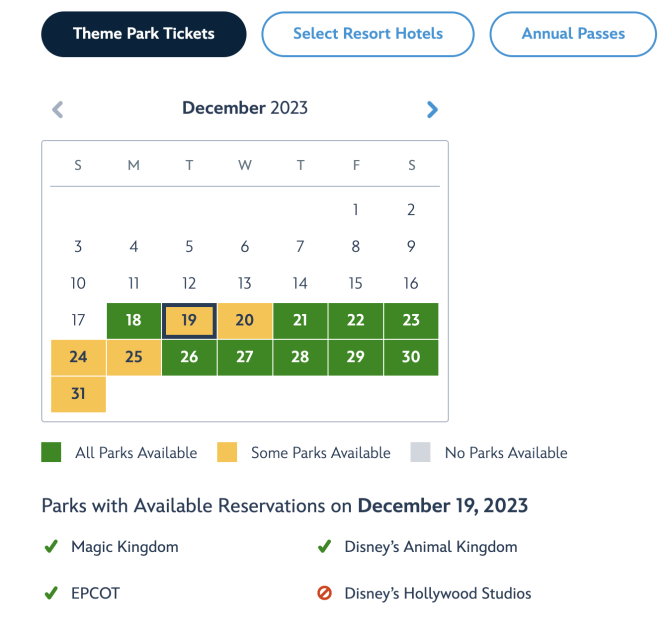
Task: Choose December 25 on the calendar
Action: 134,357
